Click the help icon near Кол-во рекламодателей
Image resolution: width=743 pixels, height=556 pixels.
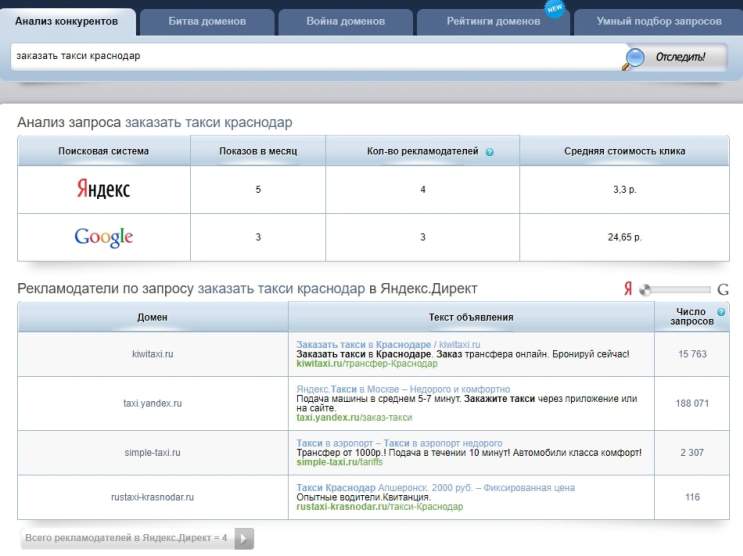(x=489, y=152)
